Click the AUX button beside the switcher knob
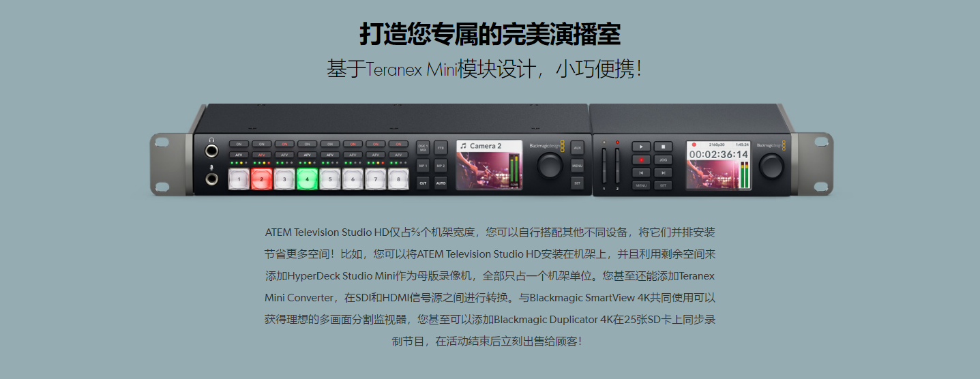980x379 pixels. click(x=578, y=147)
